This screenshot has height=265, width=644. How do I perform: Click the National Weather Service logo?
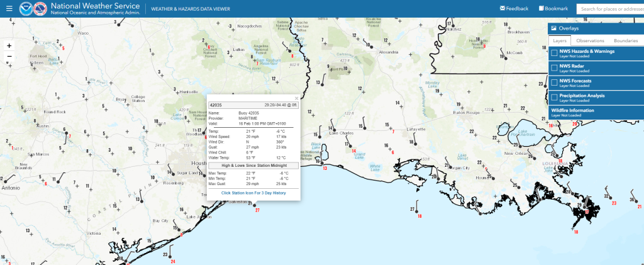(41, 9)
